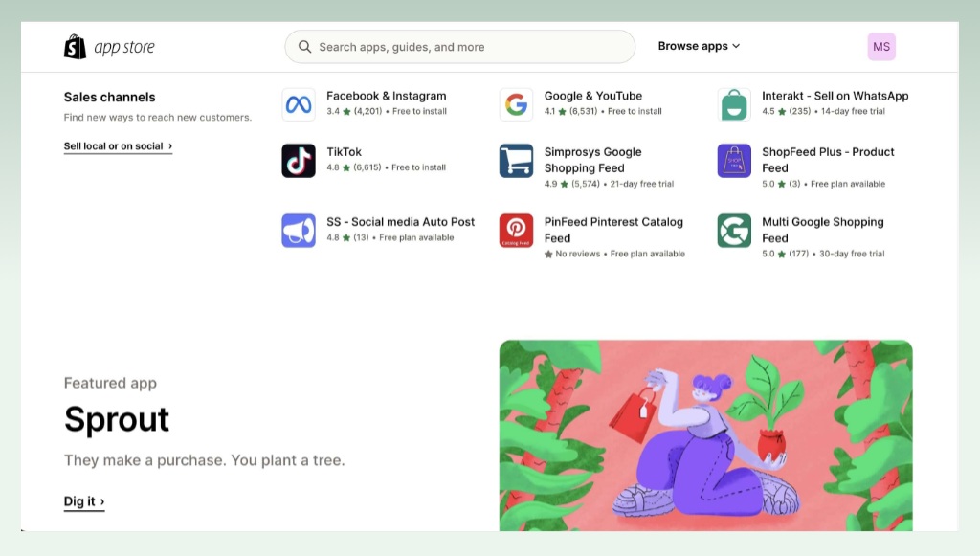Open the TikTok app icon
The height and width of the screenshot is (556, 980).
pos(299,161)
